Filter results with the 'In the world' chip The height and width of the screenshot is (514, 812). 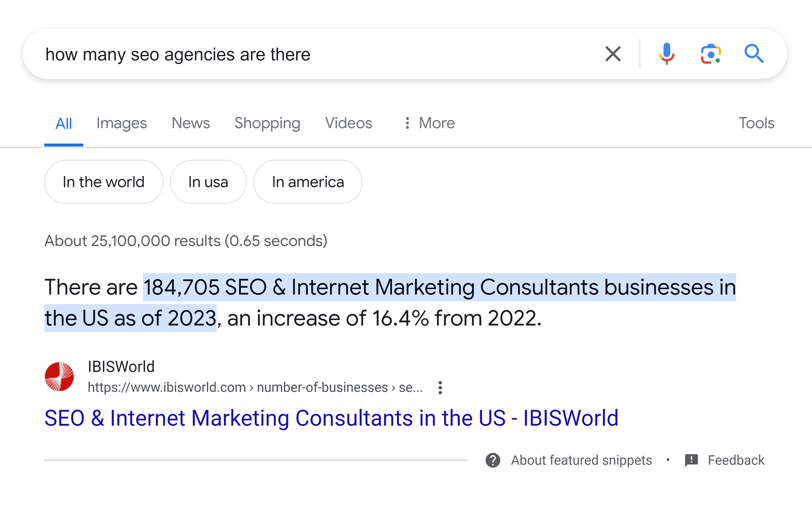[x=104, y=182]
